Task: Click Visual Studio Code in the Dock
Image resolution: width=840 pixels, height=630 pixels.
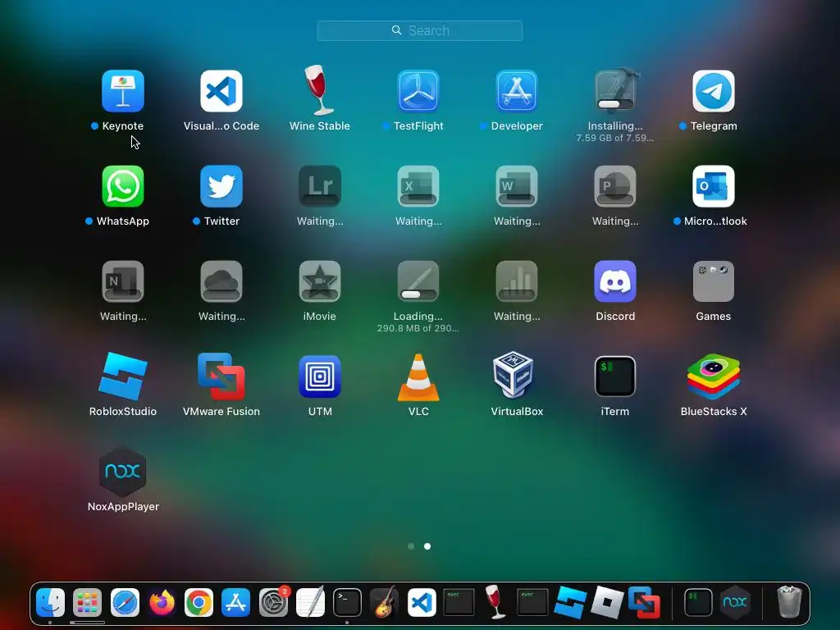Action: [422, 603]
